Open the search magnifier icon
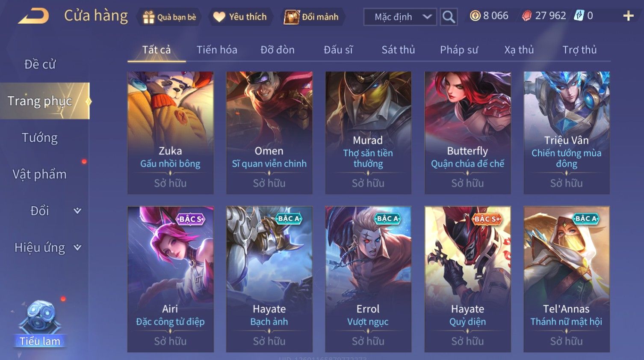Image resolution: width=644 pixels, height=360 pixels. (449, 17)
